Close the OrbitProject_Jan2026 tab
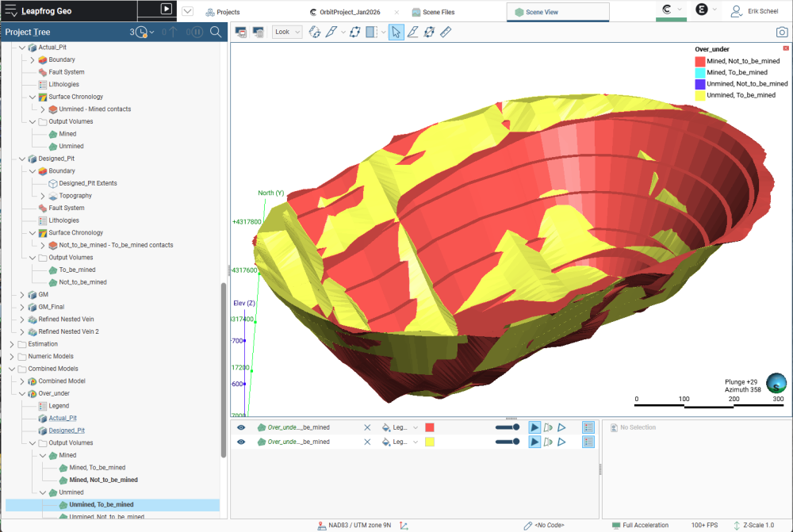Image resolution: width=793 pixels, height=532 pixels. 396,12
